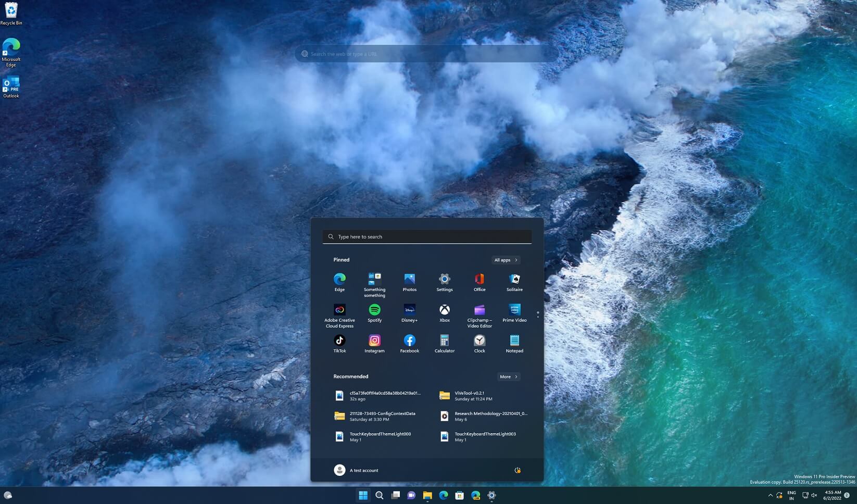The image size is (857, 504).
Task: Open Microsoft Edge from the taskbar
Action: point(443,495)
